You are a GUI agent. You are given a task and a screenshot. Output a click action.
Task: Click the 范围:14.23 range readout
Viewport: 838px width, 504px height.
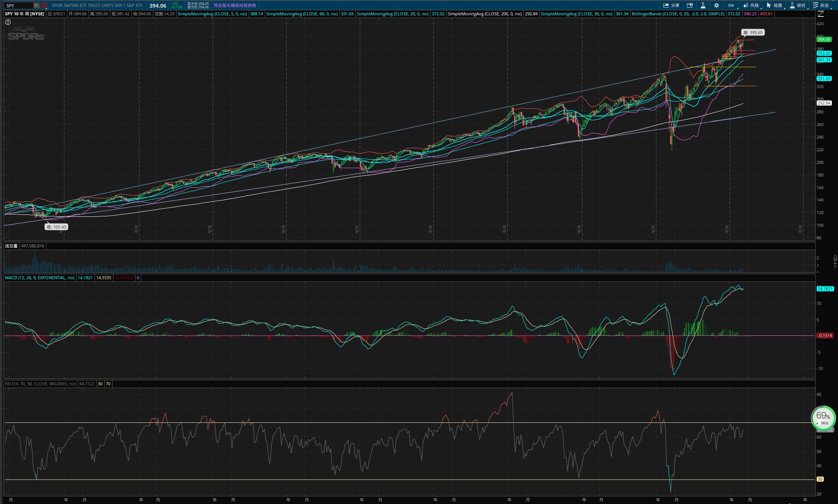164,14
